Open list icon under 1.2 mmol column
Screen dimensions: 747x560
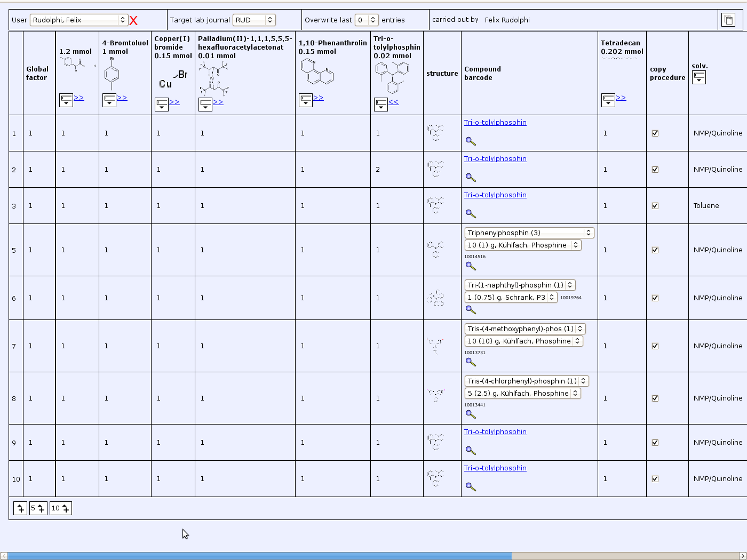pos(66,100)
